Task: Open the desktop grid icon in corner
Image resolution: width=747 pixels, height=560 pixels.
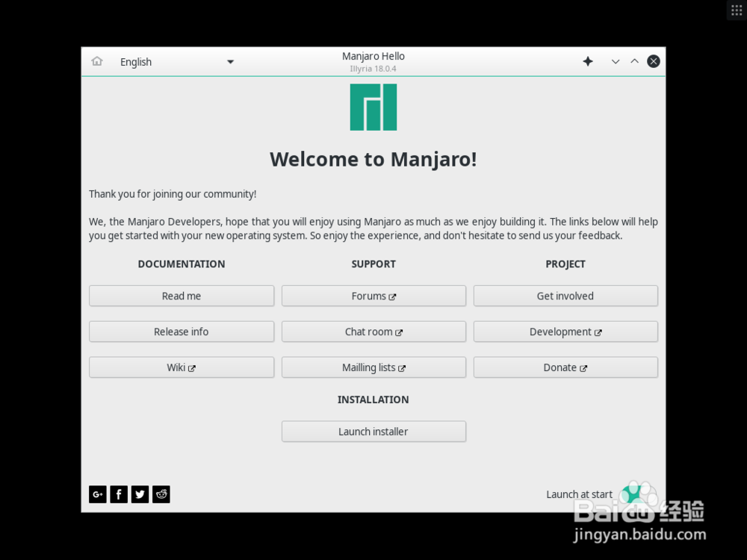Action: point(737,10)
